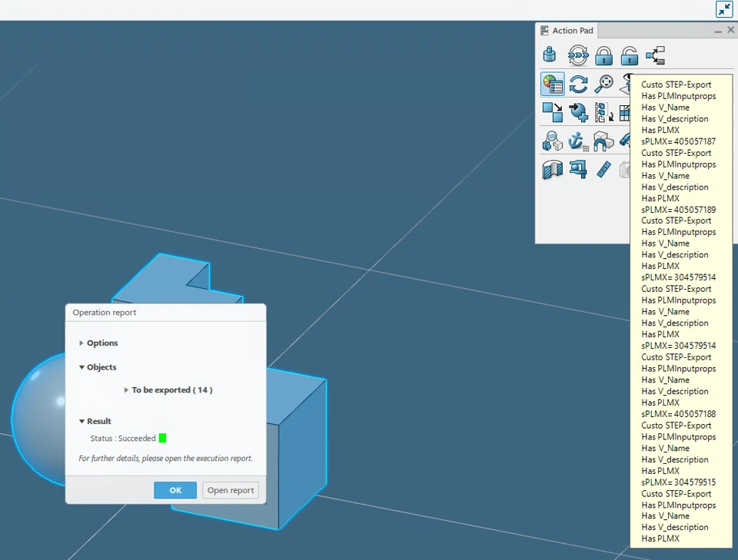The image size is (738, 560).
Task: Click the sphere with arrow and plus icon
Action: [x=578, y=113]
